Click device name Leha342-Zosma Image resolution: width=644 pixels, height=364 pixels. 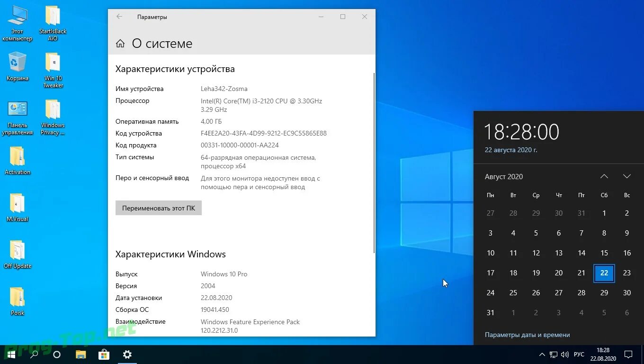224,89
